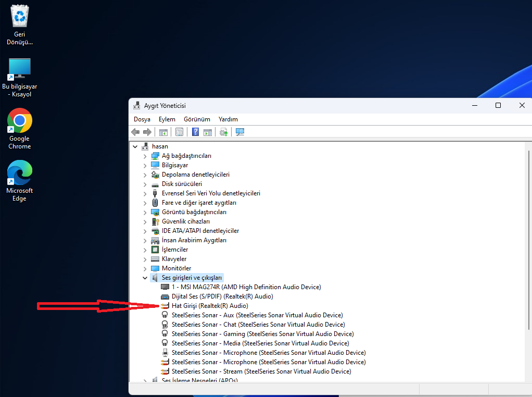Click the Güvenlik cihazları key icon
532x397 pixels.
[155, 222]
